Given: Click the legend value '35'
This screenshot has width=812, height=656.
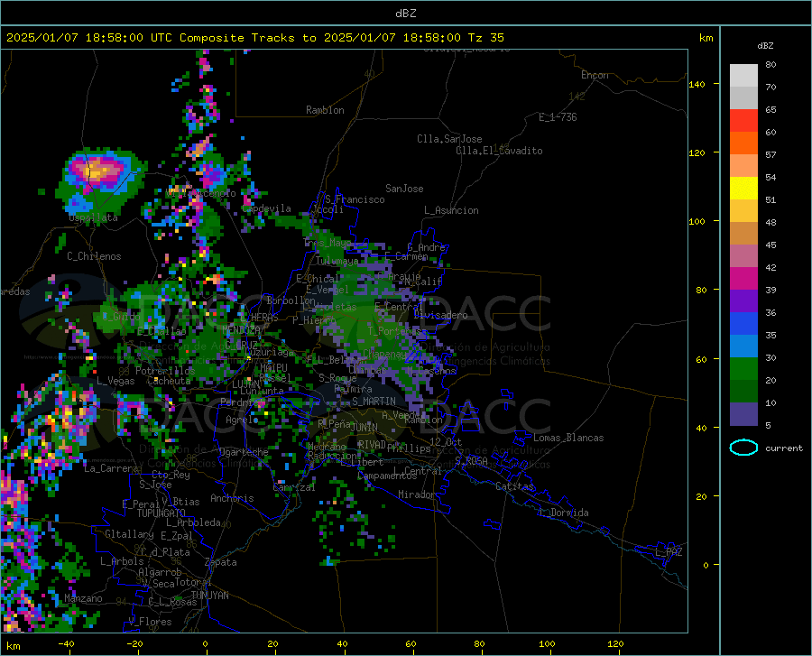Looking at the screenshot, I should pos(770,335).
